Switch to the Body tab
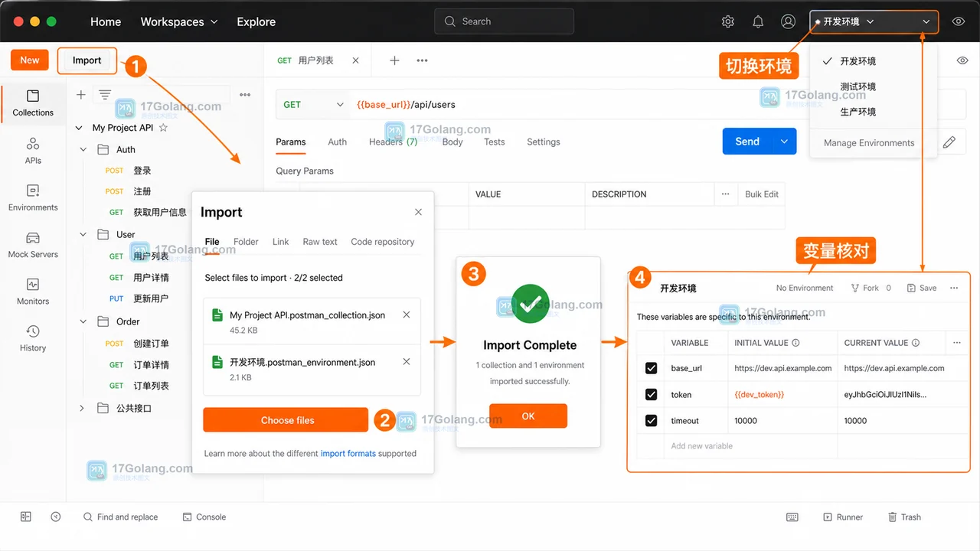Image resolution: width=980 pixels, height=551 pixels. (452, 142)
